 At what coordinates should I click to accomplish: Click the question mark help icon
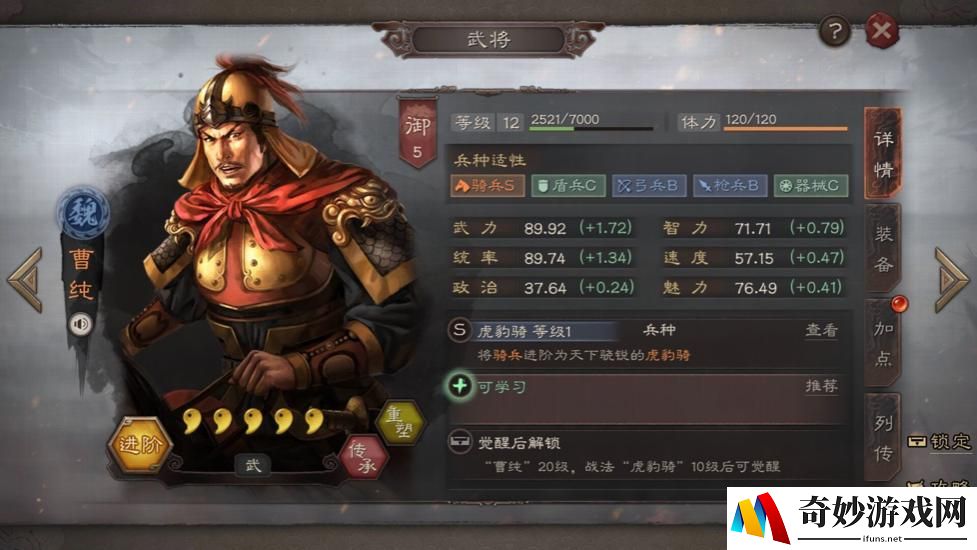pyautogui.click(x=834, y=31)
